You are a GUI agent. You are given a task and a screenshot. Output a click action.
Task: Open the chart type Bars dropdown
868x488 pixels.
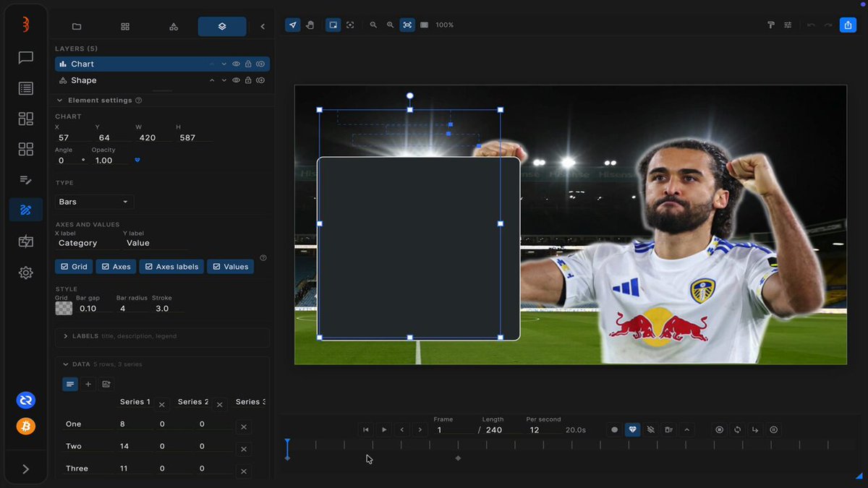click(x=94, y=202)
